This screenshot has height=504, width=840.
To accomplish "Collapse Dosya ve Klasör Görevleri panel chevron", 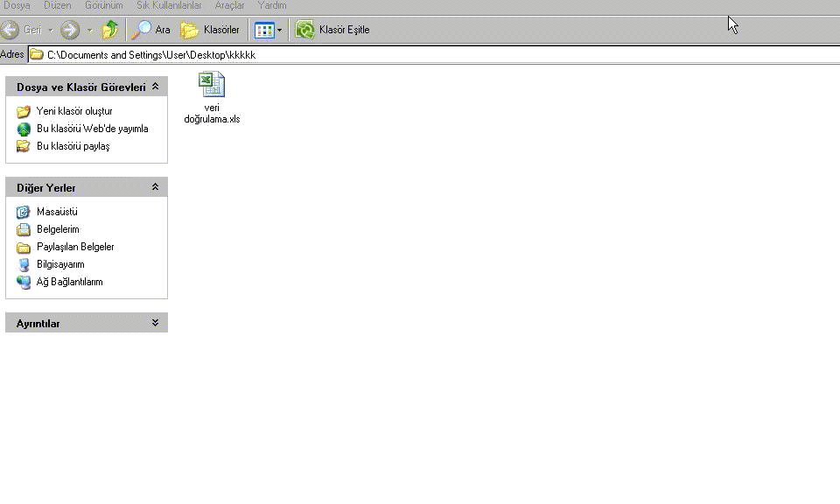I will coord(156,87).
